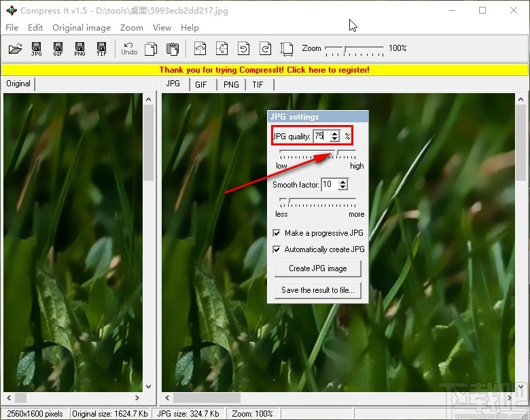Screen dimensions: 530x420
Task: Click the JPG quality input field
Action: click(321, 136)
